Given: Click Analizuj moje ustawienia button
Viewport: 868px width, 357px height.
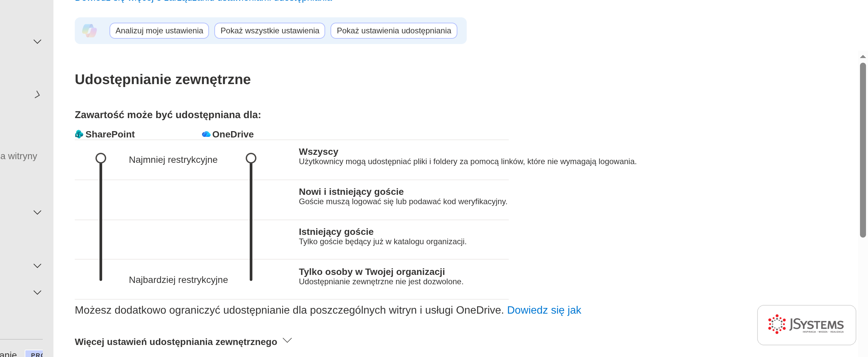Looking at the screenshot, I should pyautogui.click(x=159, y=31).
